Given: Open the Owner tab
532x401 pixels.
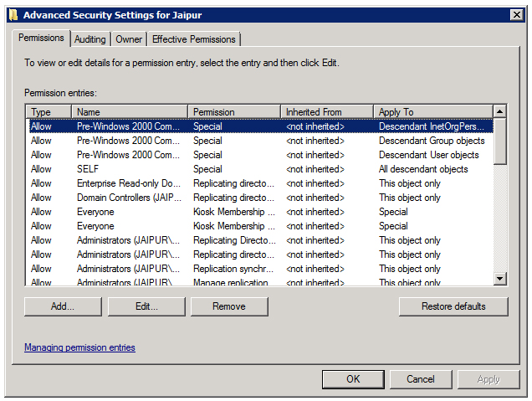Looking at the screenshot, I should [x=129, y=39].
